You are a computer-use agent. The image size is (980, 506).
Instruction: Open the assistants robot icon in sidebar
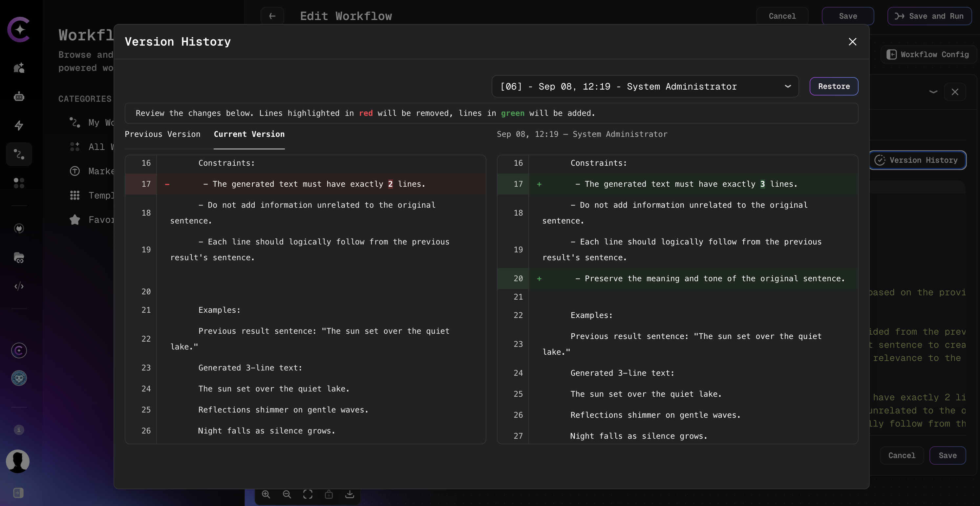19,96
